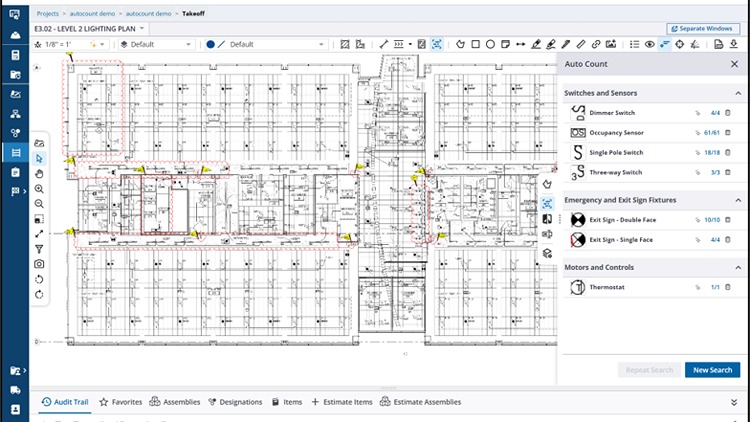Click the Thermostat symbol thumbnail
Image resolution: width=750 pixels, height=422 pixels.
click(578, 287)
